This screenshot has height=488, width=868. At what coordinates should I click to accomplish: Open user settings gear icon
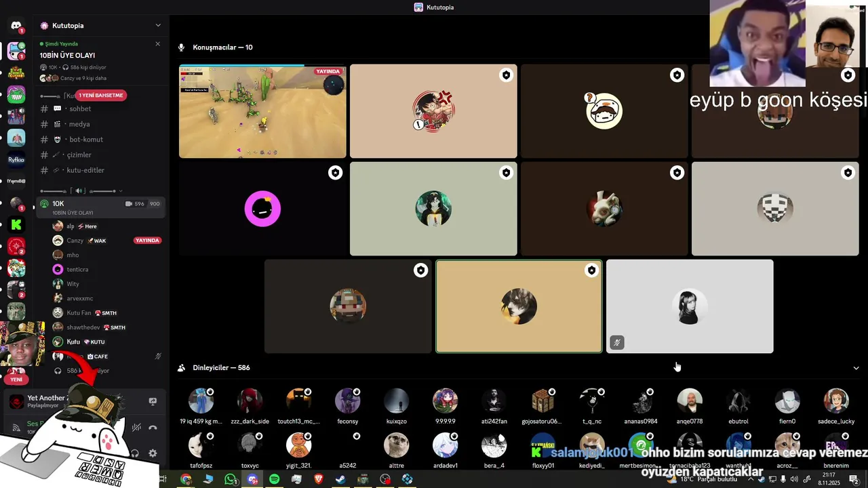pos(153,453)
